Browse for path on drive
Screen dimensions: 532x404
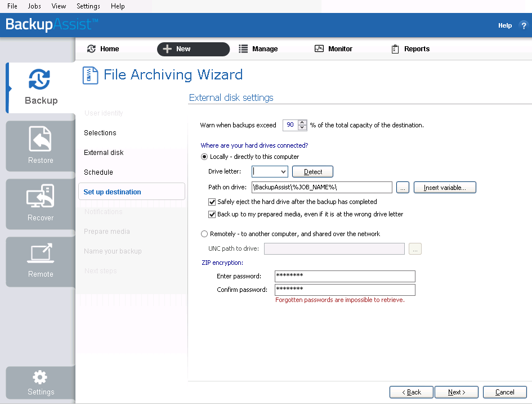pos(403,188)
